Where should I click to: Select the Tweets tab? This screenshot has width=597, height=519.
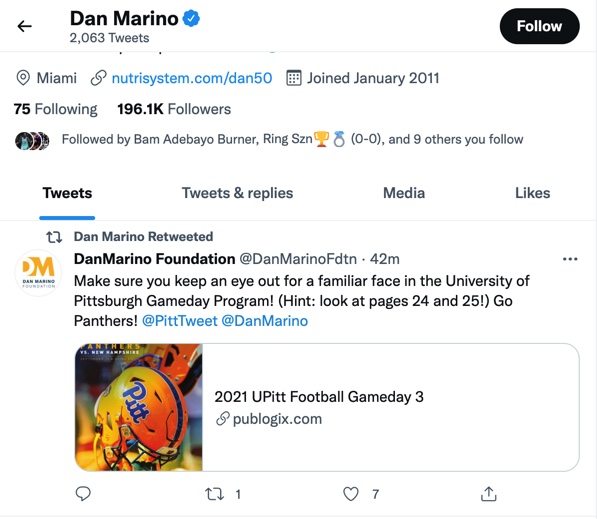[67, 193]
